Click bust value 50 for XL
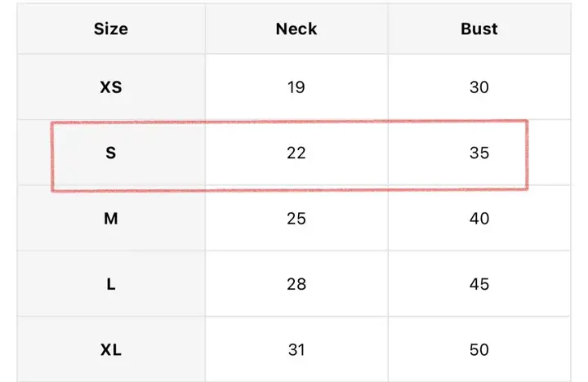 click(479, 350)
